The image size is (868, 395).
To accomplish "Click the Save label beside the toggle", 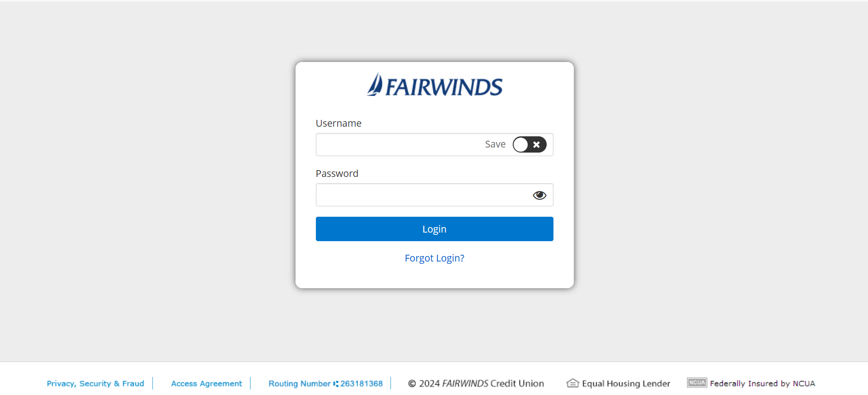I will (495, 144).
